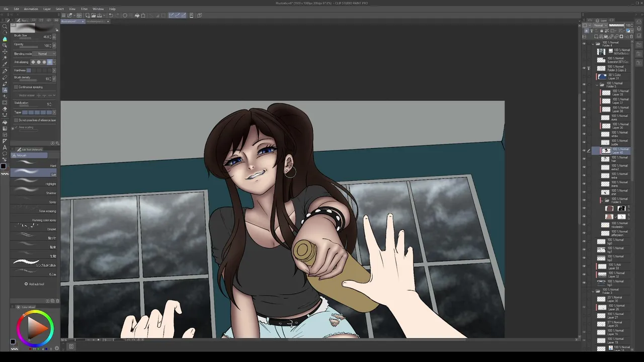The height and width of the screenshot is (362, 644).
Task: Select the Pen tool
Action: [x=5, y=71]
